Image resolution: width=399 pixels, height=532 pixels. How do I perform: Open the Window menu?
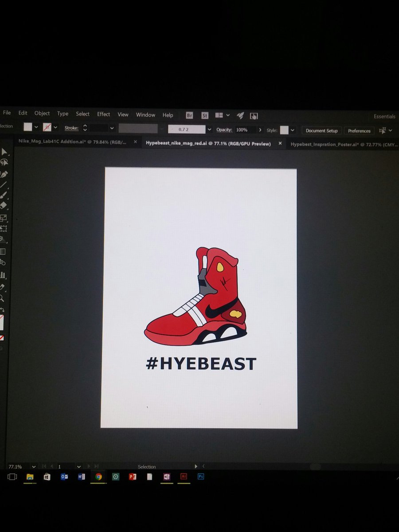(145, 115)
